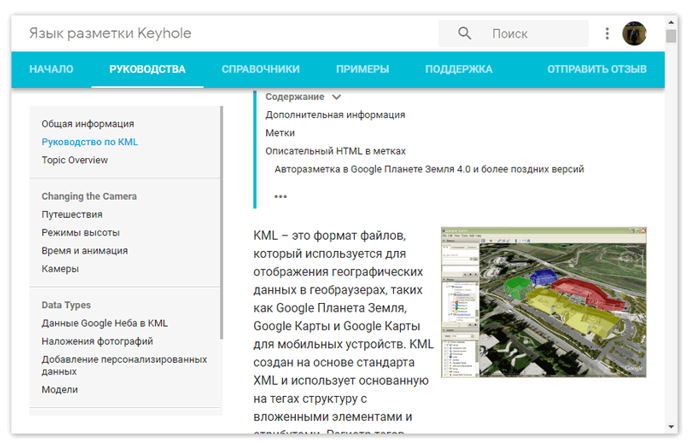Click the page scrollbar up arrow
The image size is (691, 446).
click(x=671, y=22)
